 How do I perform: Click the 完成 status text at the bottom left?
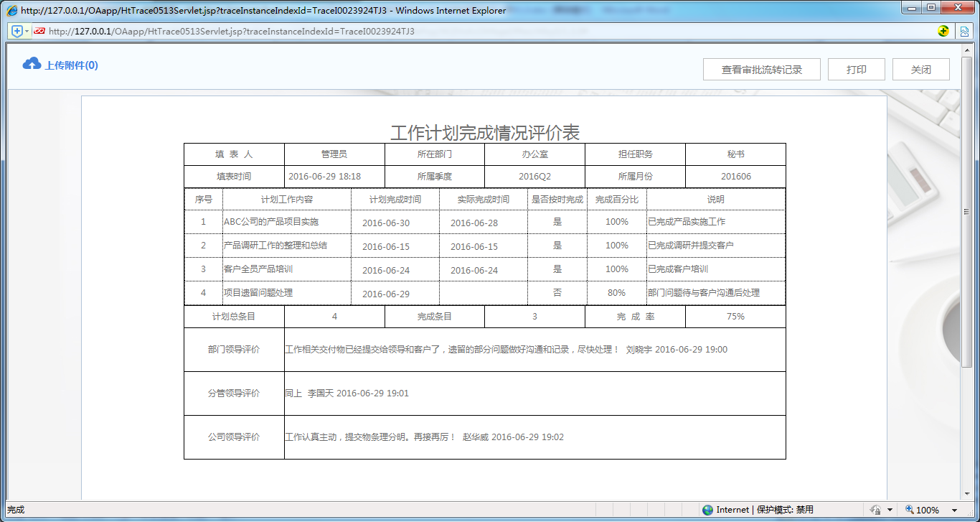(14, 510)
